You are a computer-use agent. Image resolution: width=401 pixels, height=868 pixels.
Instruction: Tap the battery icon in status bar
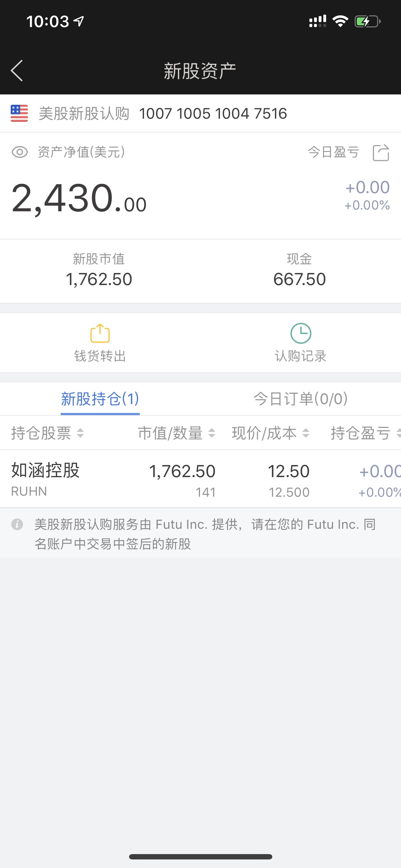(x=367, y=22)
